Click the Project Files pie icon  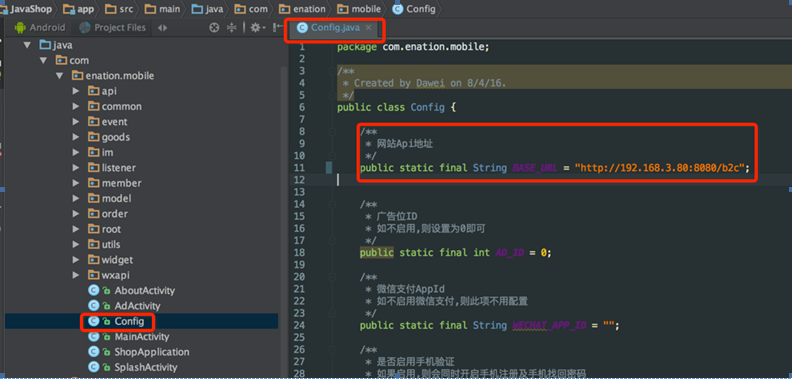tap(85, 28)
